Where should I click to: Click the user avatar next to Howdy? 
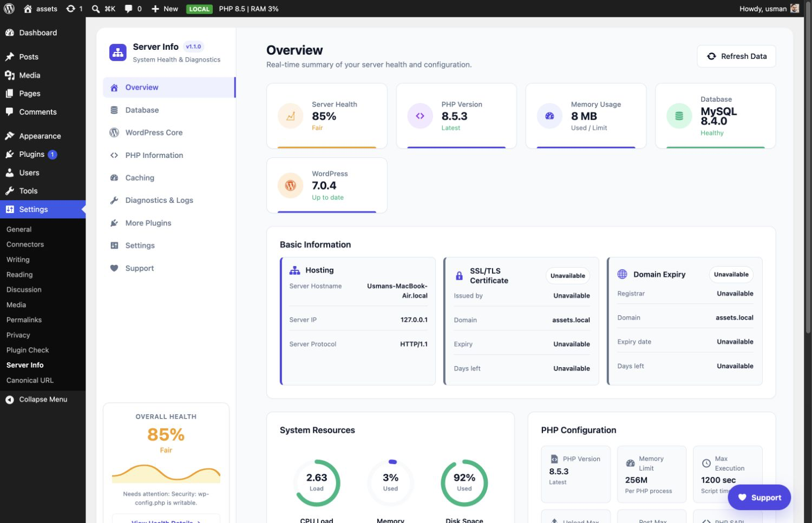[795, 9]
